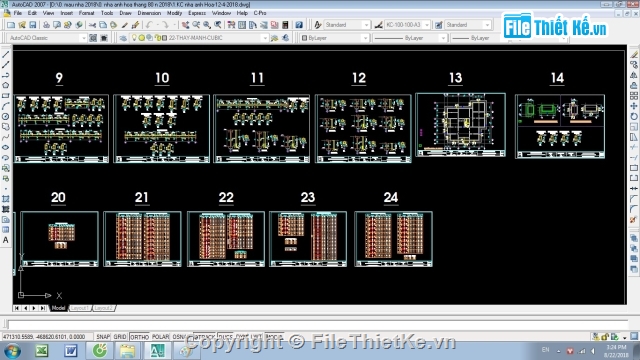Open the ByLayer color control dropdown
Screen dimensions: 640x360
point(335,38)
